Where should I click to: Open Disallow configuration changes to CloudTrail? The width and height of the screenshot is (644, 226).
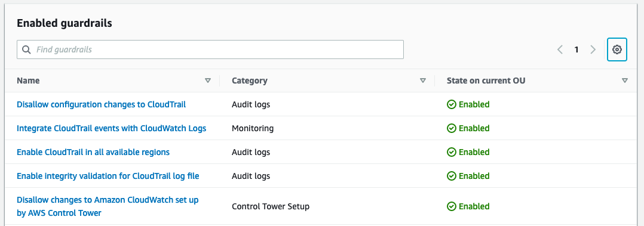click(x=101, y=104)
